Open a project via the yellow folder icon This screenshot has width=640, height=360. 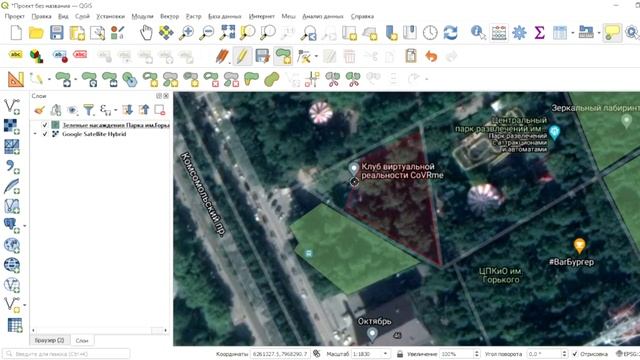(36, 33)
